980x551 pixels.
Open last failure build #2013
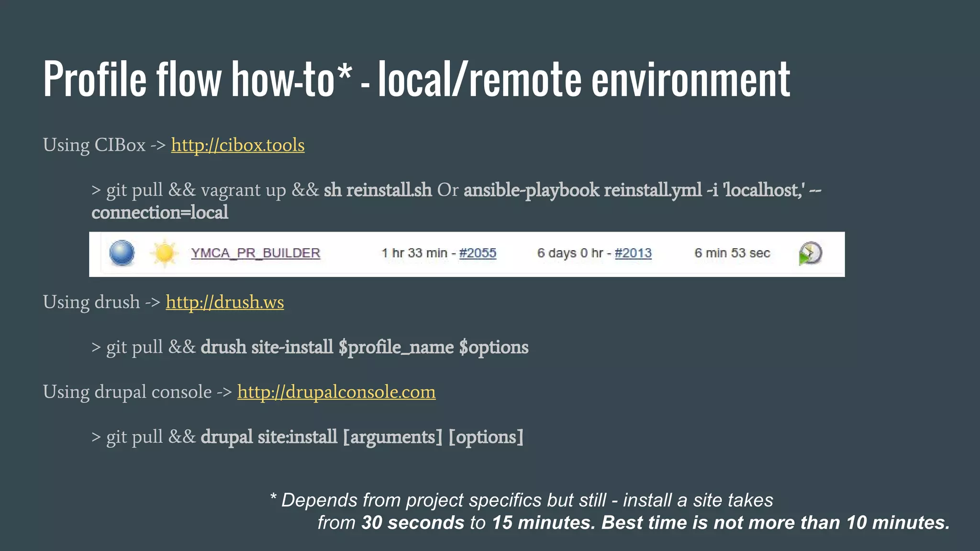coord(633,253)
